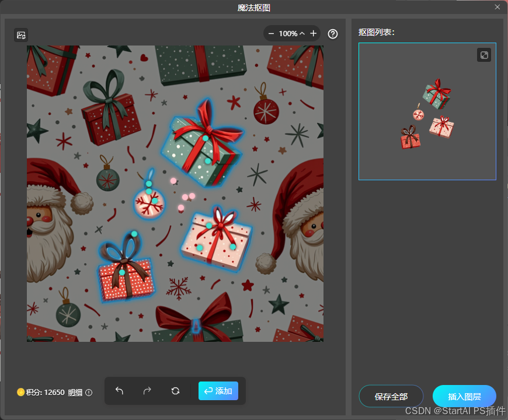Screen dimensions: 508x420
Task: Click the info icon beside 明细
Action: click(x=89, y=393)
